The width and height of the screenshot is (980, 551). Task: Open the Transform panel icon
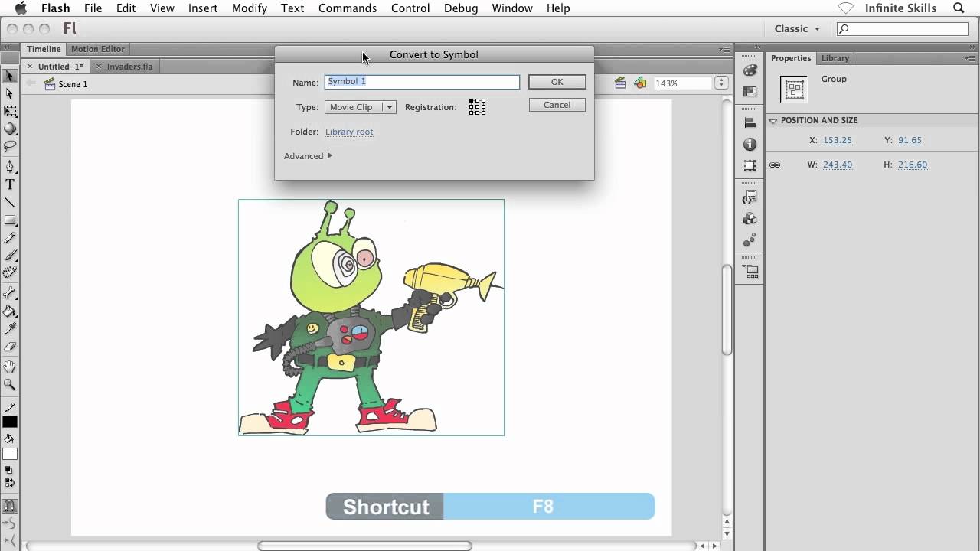[x=750, y=165]
